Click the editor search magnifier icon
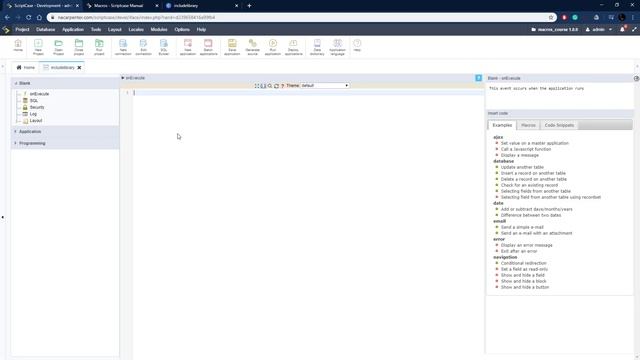 270,86
